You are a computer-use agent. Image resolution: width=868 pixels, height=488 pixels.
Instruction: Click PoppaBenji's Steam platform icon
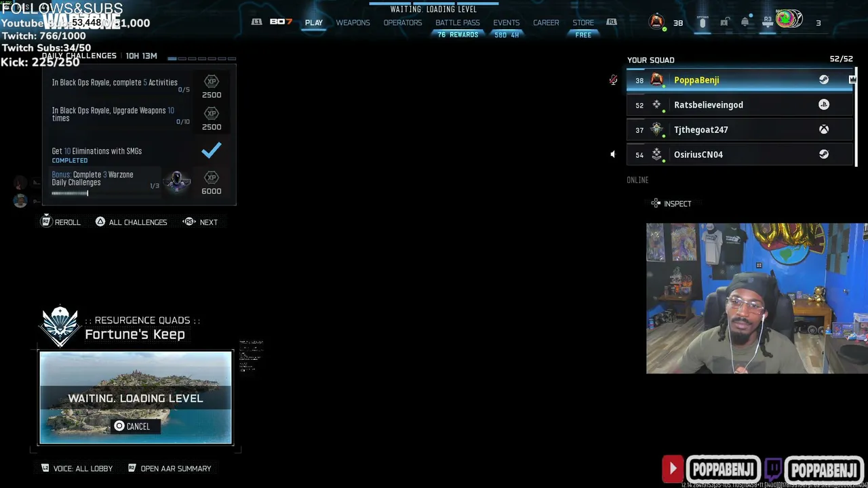coord(823,79)
